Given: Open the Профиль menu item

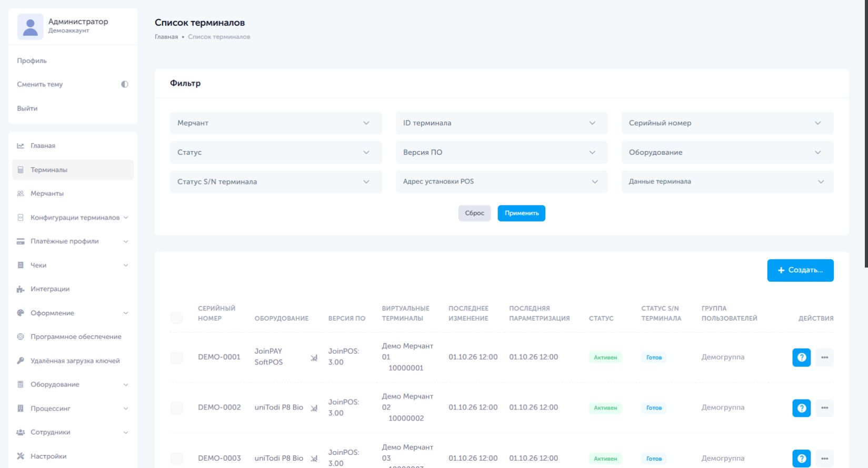Looking at the screenshot, I should click(32, 61).
